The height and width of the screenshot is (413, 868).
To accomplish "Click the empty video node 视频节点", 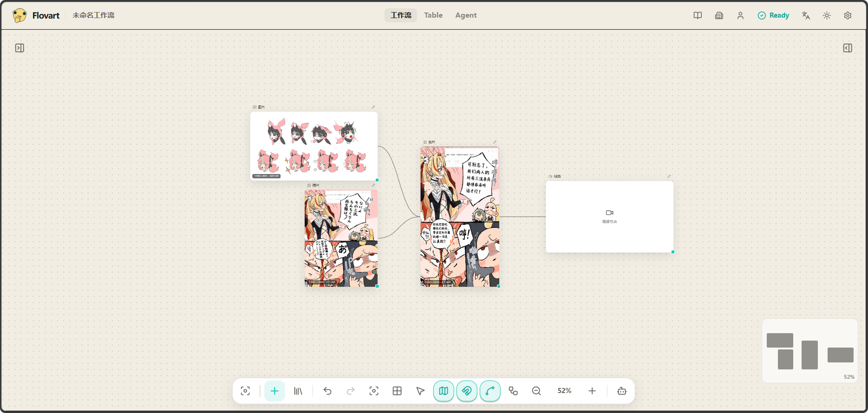I will (609, 217).
